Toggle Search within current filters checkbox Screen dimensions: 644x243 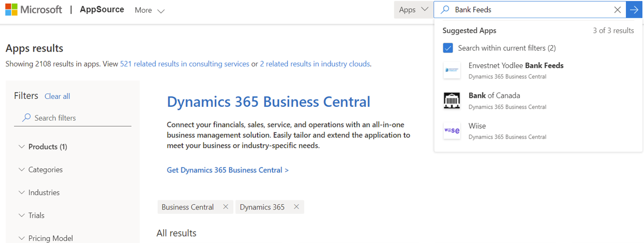point(448,48)
